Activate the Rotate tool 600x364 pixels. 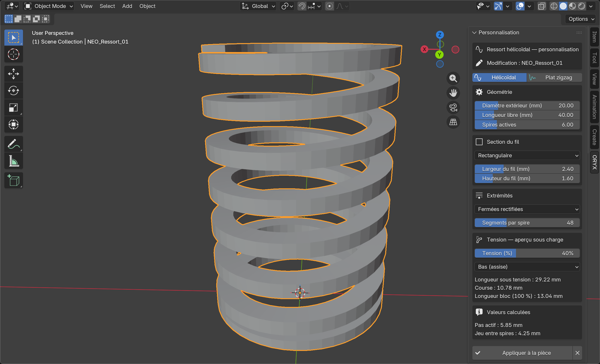[x=13, y=91]
